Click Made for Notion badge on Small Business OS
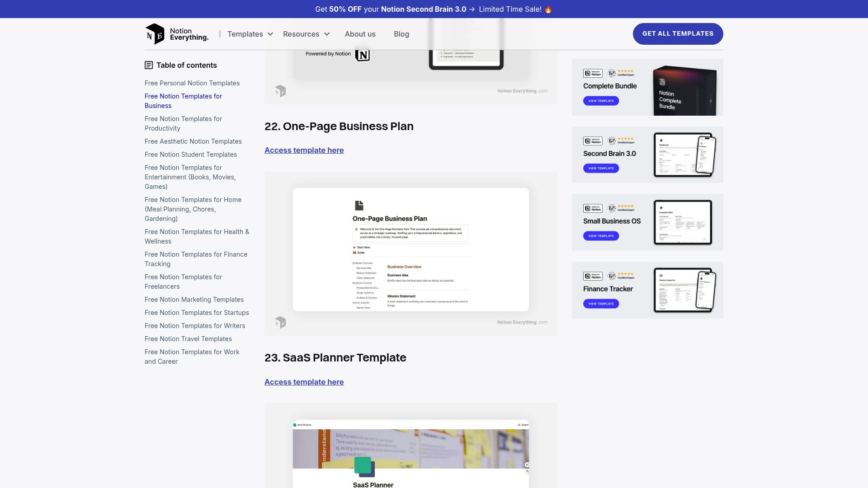 [593, 208]
